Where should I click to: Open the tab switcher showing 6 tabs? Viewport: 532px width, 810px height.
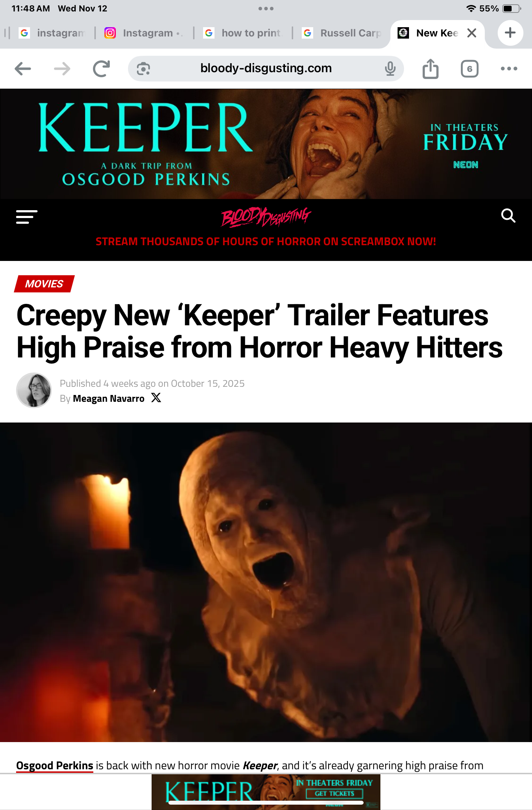(x=469, y=69)
